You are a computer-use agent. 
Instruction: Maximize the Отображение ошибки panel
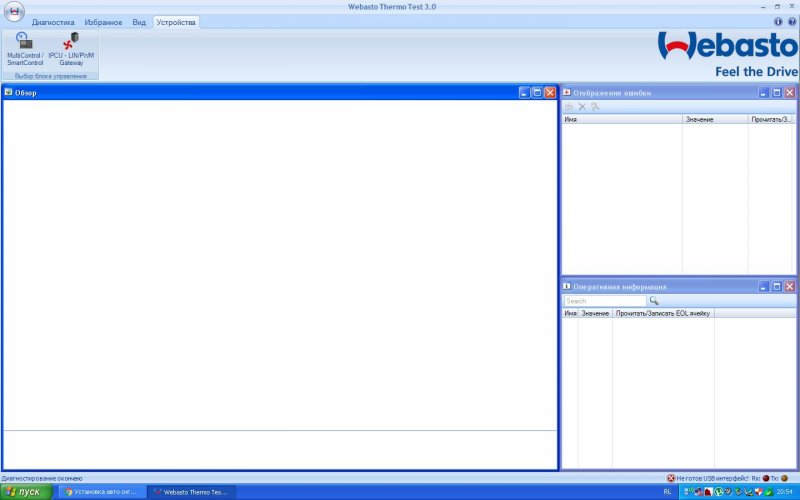[x=777, y=92]
